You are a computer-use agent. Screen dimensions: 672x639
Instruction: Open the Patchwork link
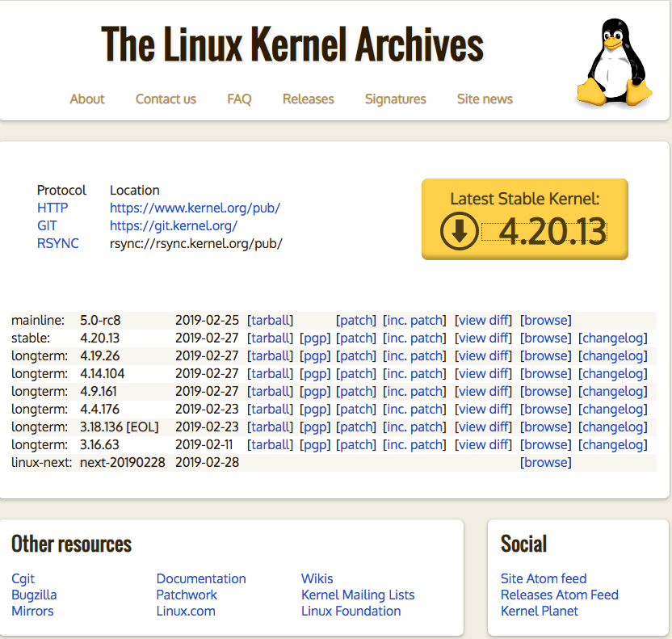click(x=187, y=595)
